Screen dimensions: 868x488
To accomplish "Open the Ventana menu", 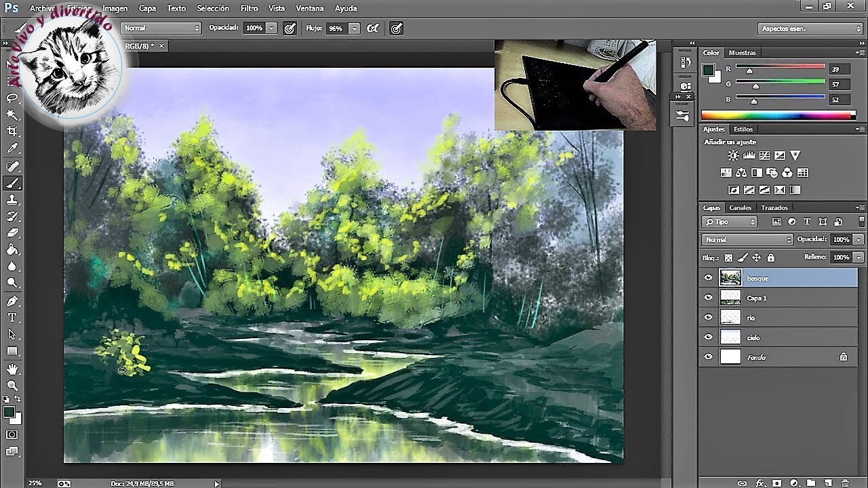I will 310,8.
